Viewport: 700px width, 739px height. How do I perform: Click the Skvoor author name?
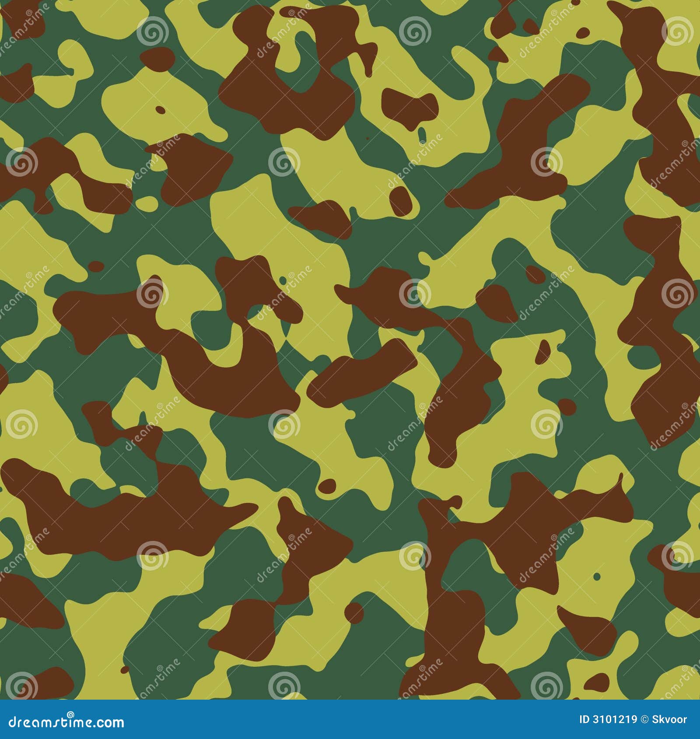pyautogui.click(x=669, y=720)
